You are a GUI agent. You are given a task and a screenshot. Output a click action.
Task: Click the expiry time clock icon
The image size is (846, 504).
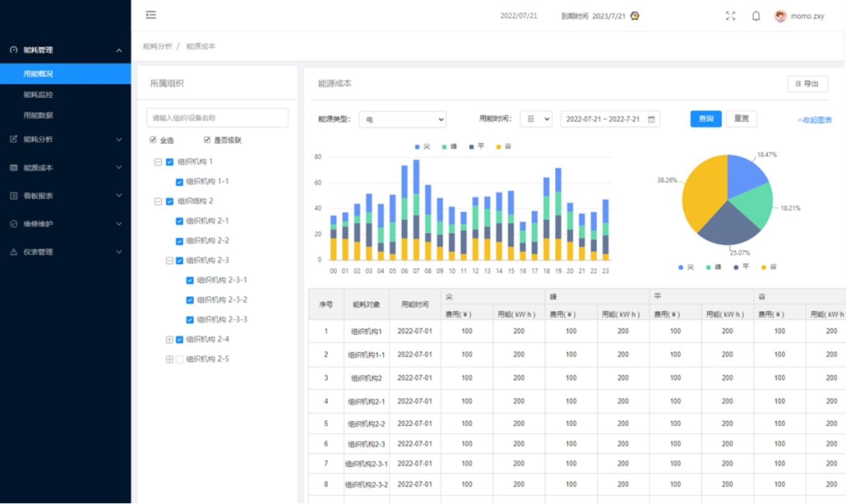coord(634,16)
